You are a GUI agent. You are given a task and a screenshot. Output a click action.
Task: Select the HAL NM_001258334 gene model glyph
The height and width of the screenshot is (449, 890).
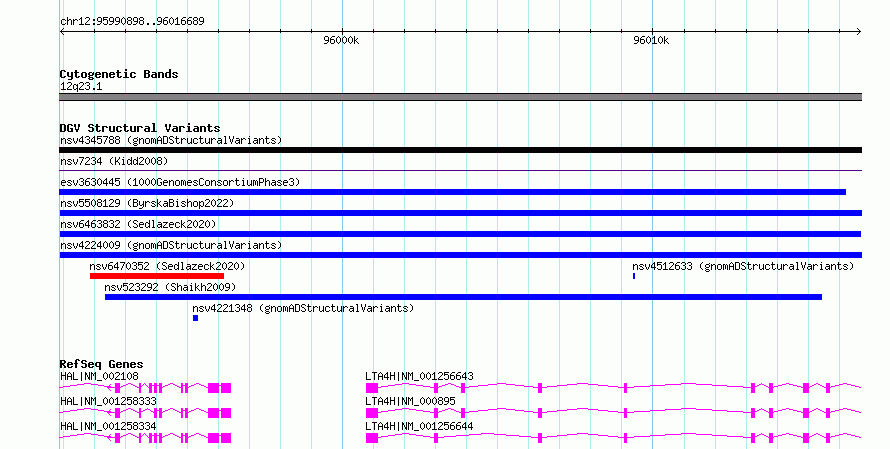click(x=145, y=438)
